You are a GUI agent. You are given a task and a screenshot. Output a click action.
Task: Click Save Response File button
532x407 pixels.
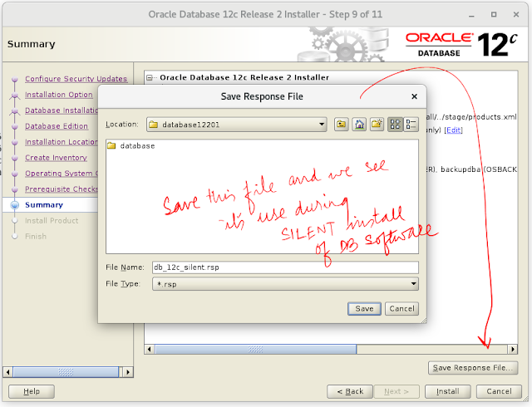pyautogui.click(x=473, y=368)
